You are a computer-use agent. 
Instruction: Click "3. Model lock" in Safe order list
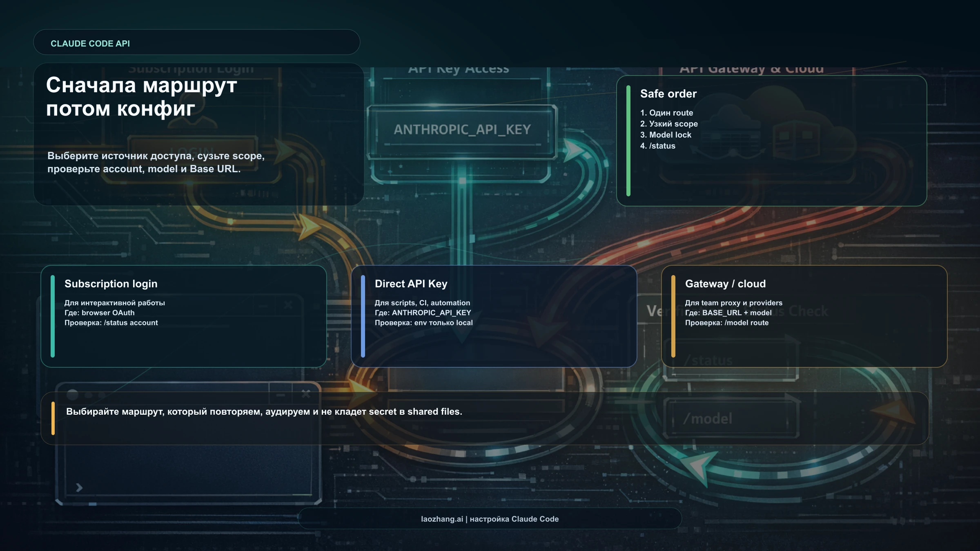(666, 135)
